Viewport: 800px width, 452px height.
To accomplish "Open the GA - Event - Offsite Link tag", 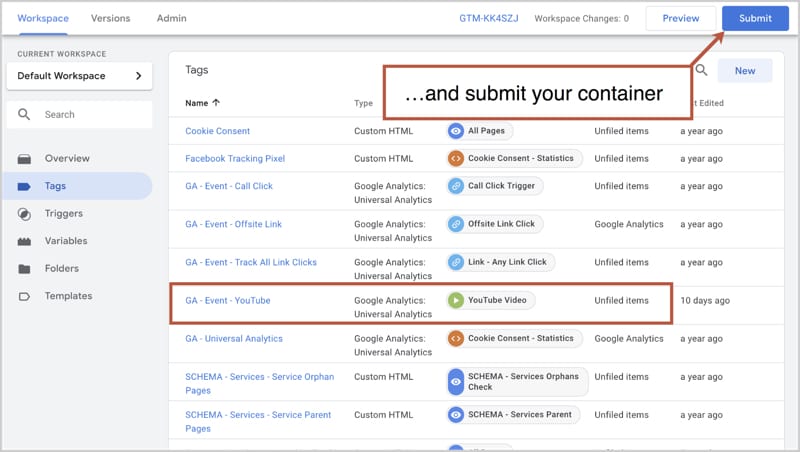I will click(233, 224).
